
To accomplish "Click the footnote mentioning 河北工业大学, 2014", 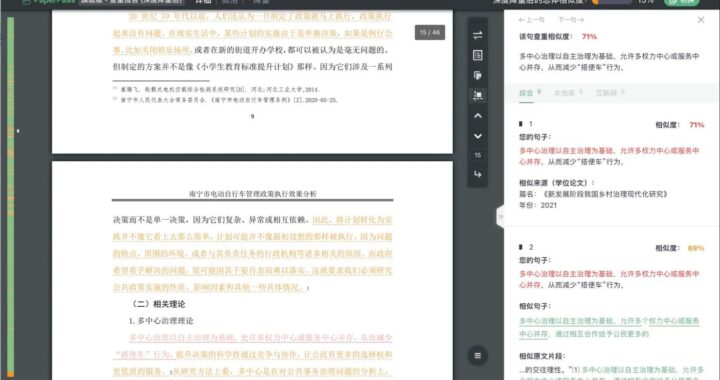I will pos(216,89).
